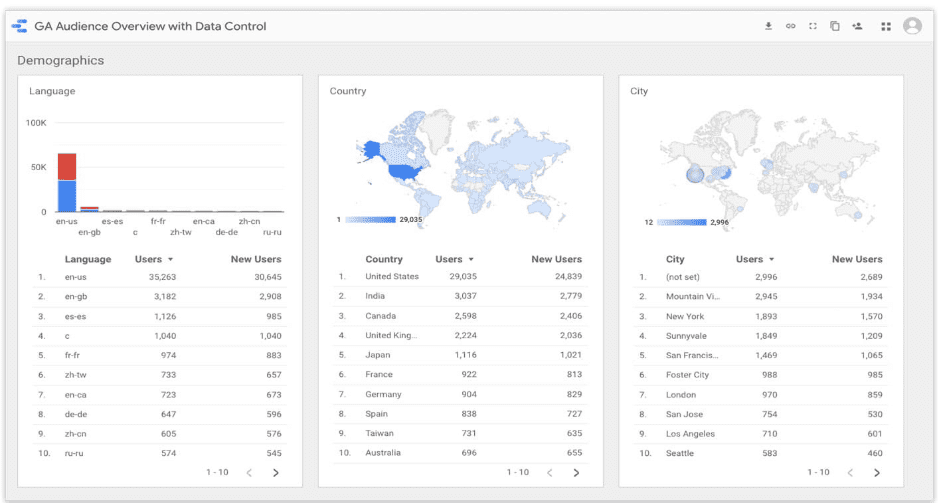Select the de-de language row
This screenshot has width=938, height=503.
click(160, 414)
